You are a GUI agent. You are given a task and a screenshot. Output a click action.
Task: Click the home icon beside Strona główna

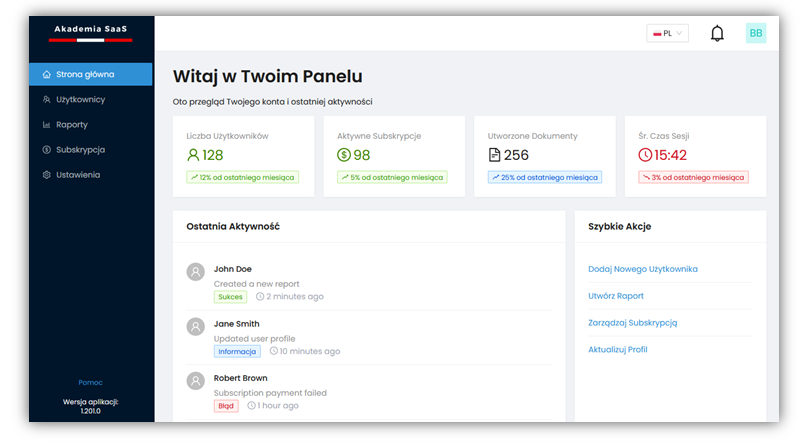47,74
